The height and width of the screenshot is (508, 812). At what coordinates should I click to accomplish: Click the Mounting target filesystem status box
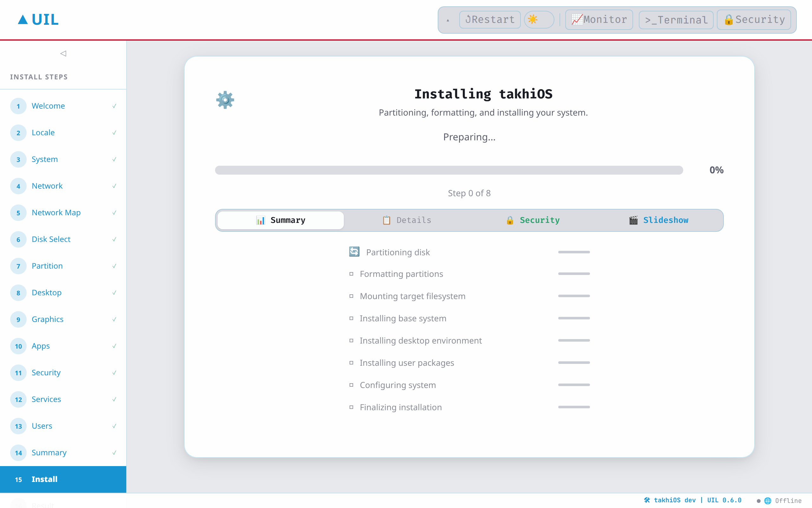[x=351, y=296]
